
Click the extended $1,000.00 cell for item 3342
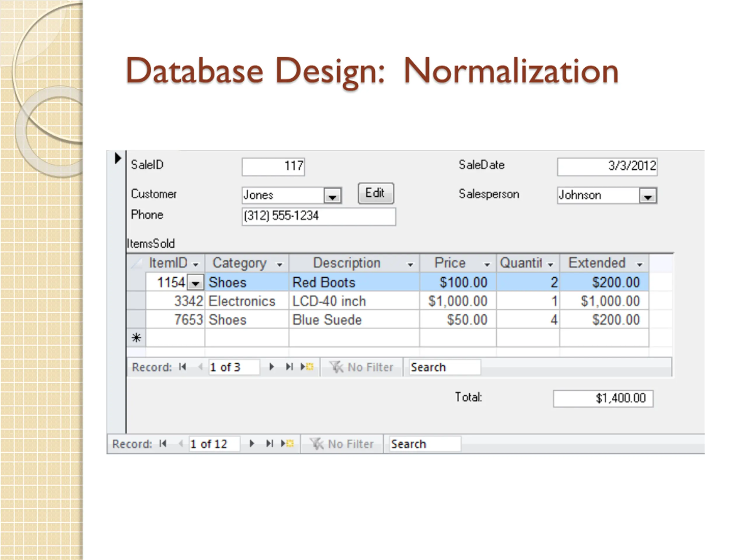point(604,301)
